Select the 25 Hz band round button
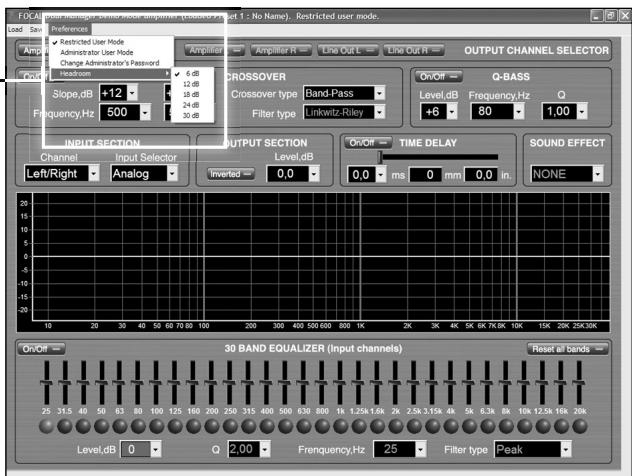The height and width of the screenshot is (476, 632). point(46,426)
